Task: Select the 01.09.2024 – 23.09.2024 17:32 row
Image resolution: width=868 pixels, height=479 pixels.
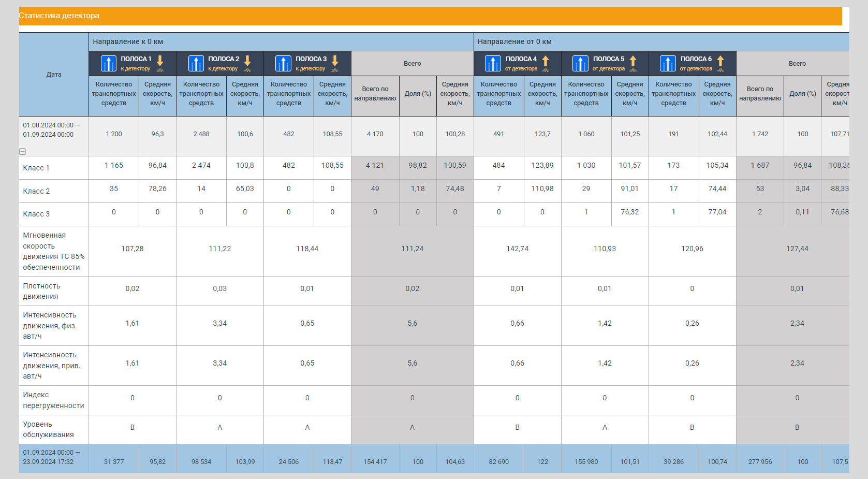Action: point(434,458)
